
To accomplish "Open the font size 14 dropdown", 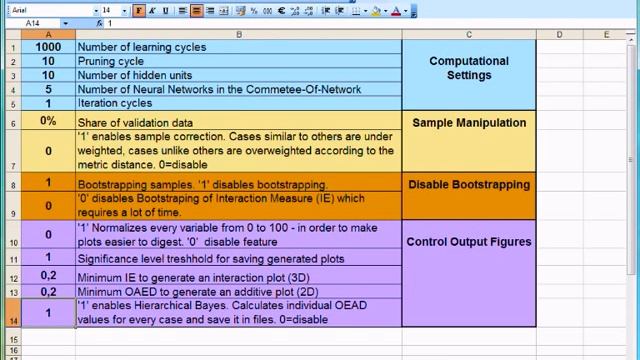I will tap(124, 11).
